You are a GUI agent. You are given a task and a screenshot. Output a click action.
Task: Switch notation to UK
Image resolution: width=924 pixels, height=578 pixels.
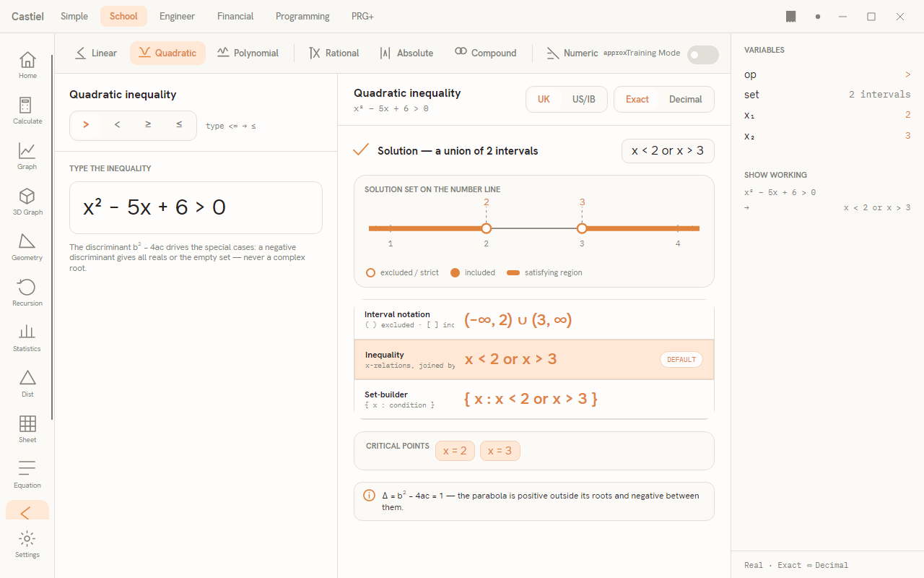click(544, 100)
